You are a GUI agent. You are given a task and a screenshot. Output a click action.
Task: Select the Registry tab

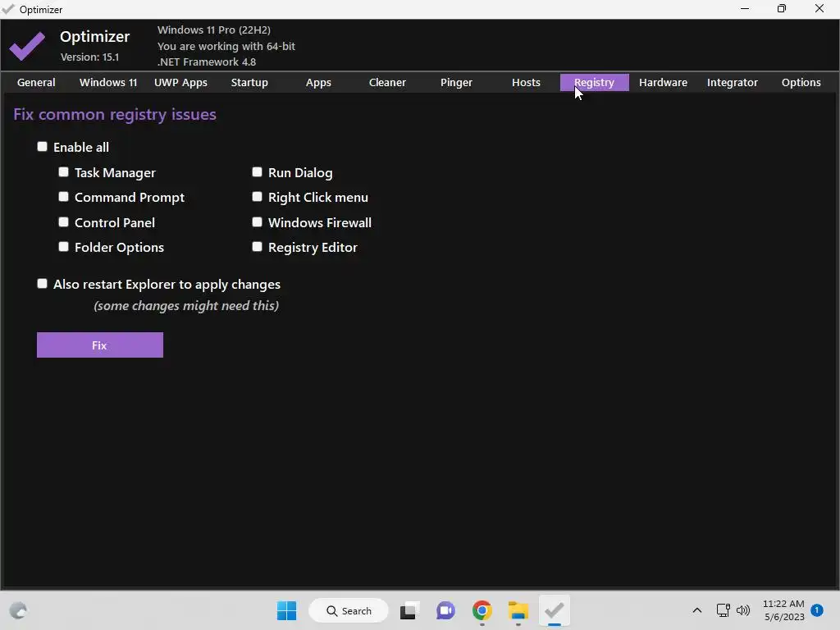click(595, 83)
